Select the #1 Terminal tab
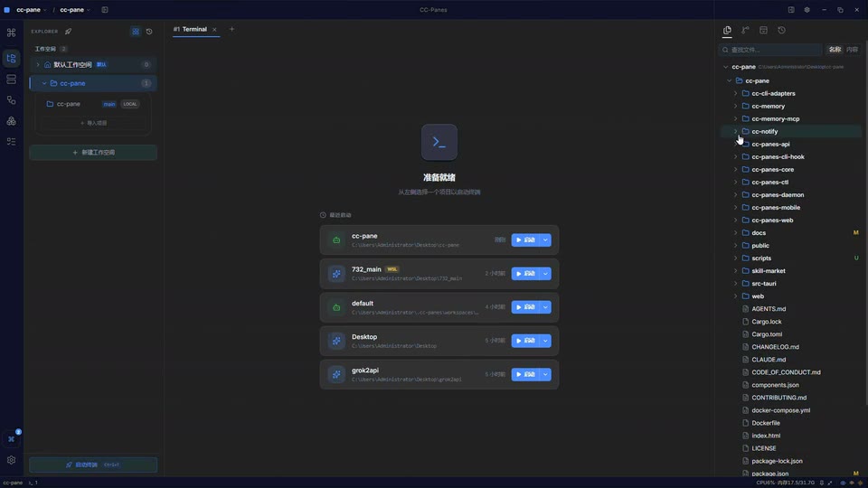Image resolution: width=868 pixels, height=488 pixels. point(191,29)
